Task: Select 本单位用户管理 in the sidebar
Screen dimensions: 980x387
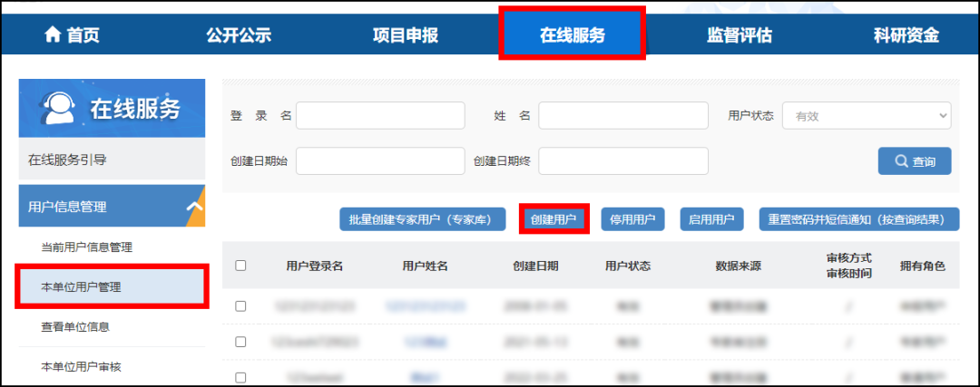Action: click(x=82, y=287)
